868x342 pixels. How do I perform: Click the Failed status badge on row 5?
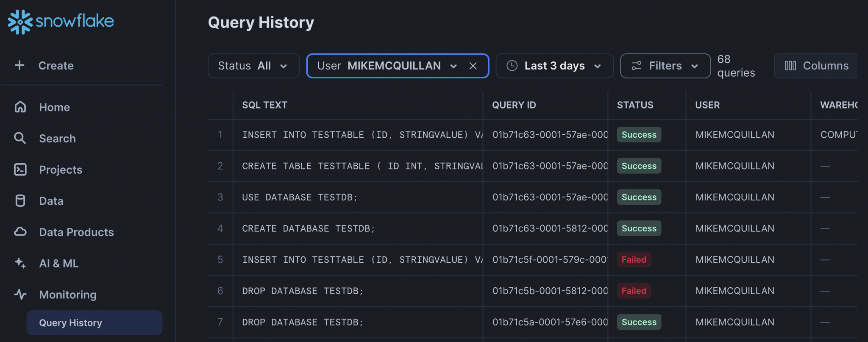634,259
